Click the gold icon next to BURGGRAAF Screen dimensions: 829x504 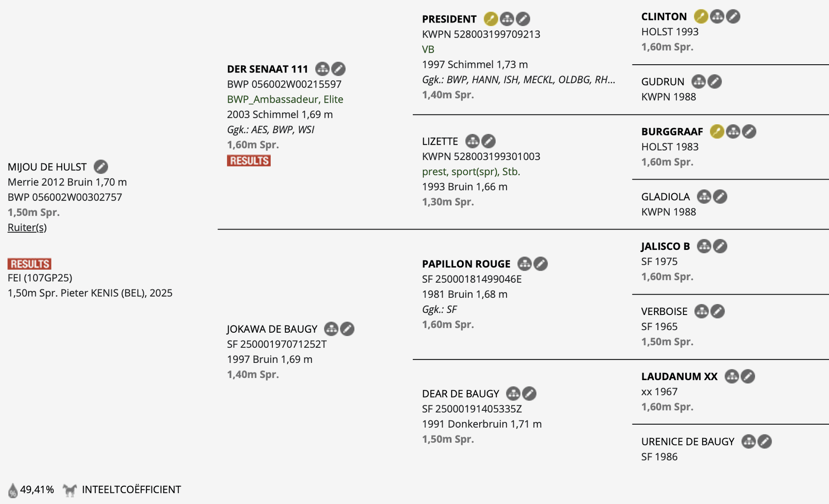(x=717, y=131)
